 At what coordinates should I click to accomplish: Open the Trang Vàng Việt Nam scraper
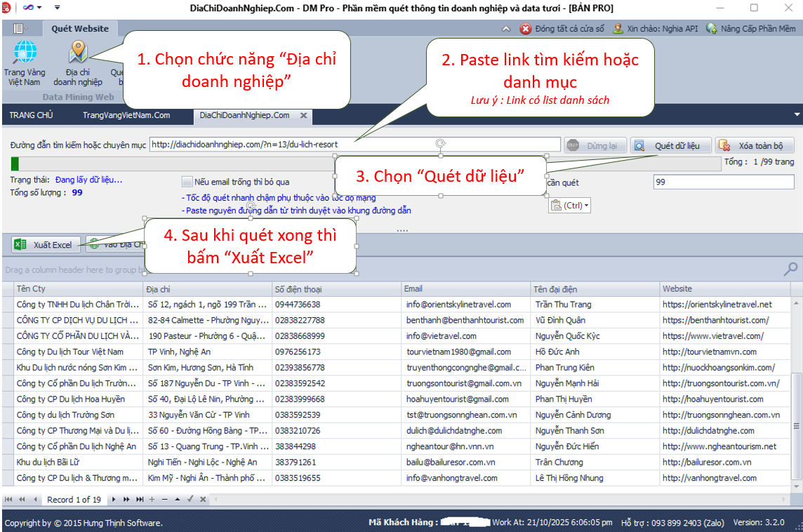coord(25,62)
